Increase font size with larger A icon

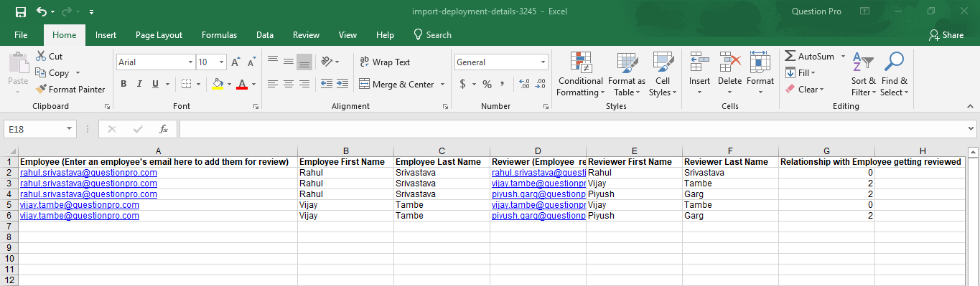click(x=235, y=62)
